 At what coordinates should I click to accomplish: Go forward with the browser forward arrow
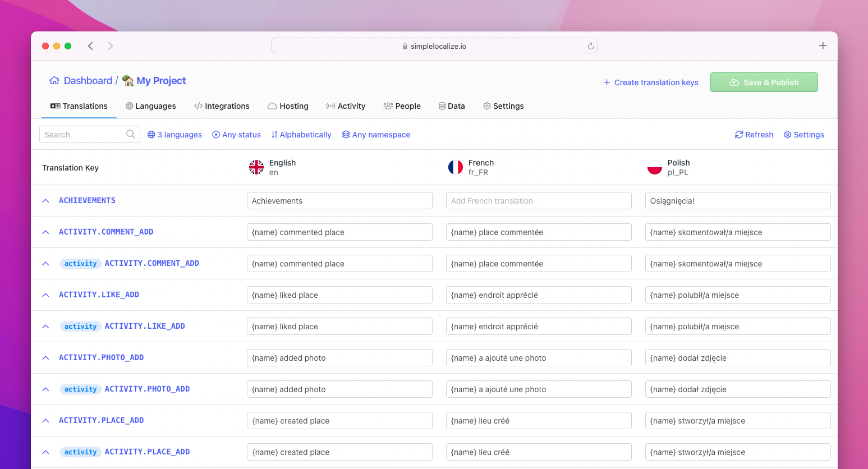pyautogui.click(x=111, y=46)
